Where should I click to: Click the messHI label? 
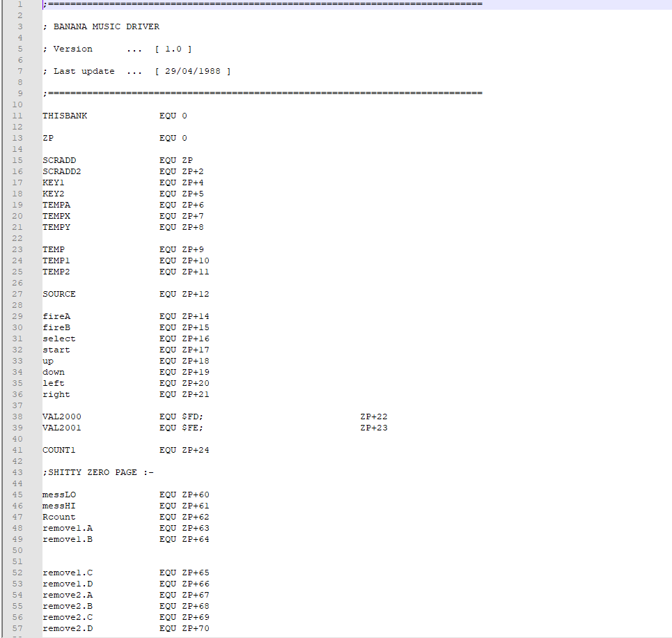pos(59,506)
